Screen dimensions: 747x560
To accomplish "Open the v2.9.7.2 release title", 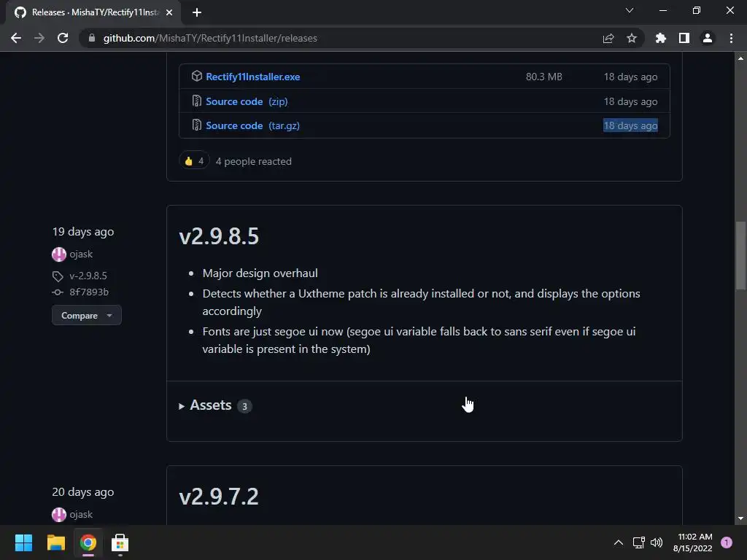I will [x=219, y=497].
